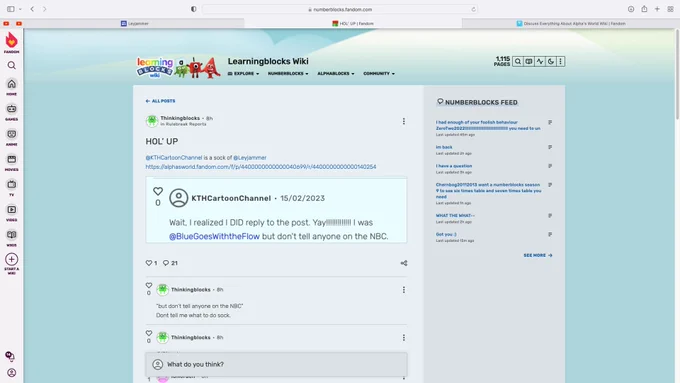Expand the Community menu
Image resolution: width=680 pixels, height=383 pixels.
click(379, 74)
